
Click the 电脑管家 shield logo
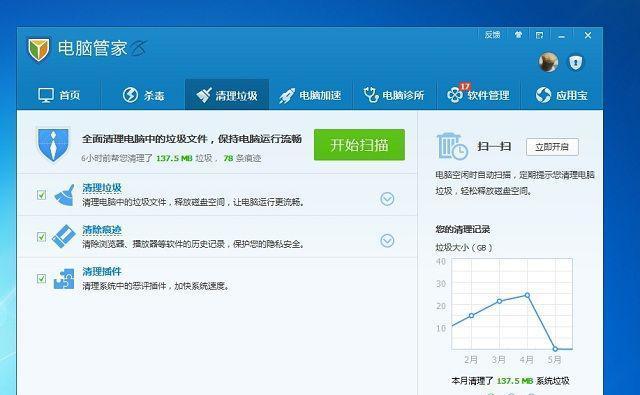[38, 49]
